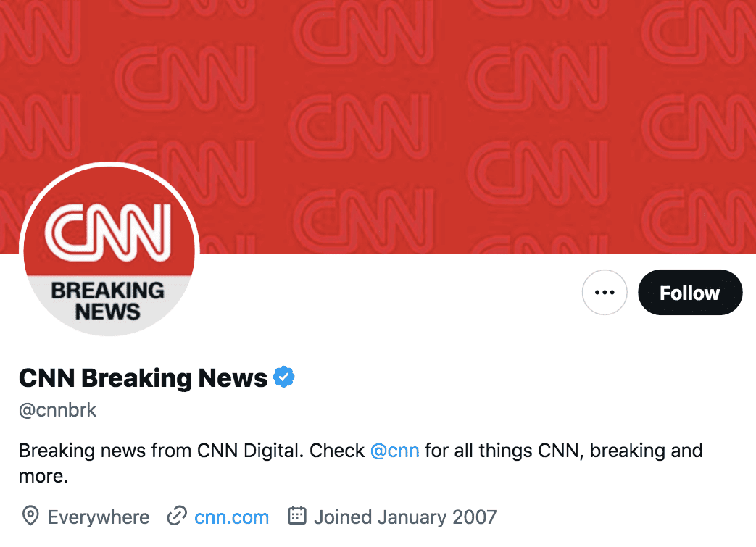Select the CNN Breaking News display name
The height and width of the screenshot is (547, 756).
[142, 377]
